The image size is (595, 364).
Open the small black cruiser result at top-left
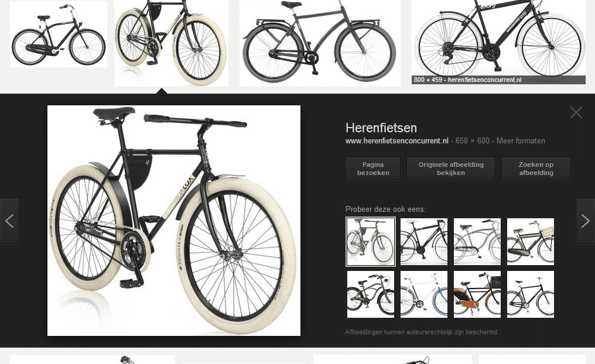pos(59,34)
